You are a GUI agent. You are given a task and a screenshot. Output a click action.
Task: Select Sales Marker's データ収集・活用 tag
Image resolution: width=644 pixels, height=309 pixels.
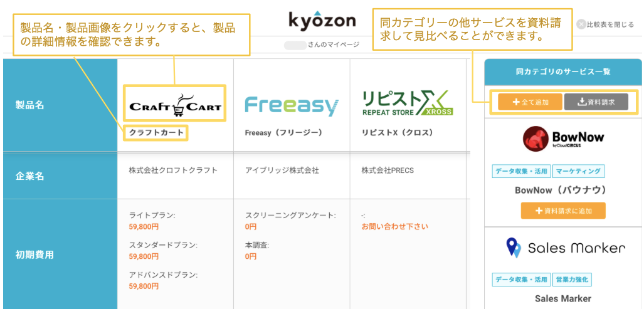point(520,280)
